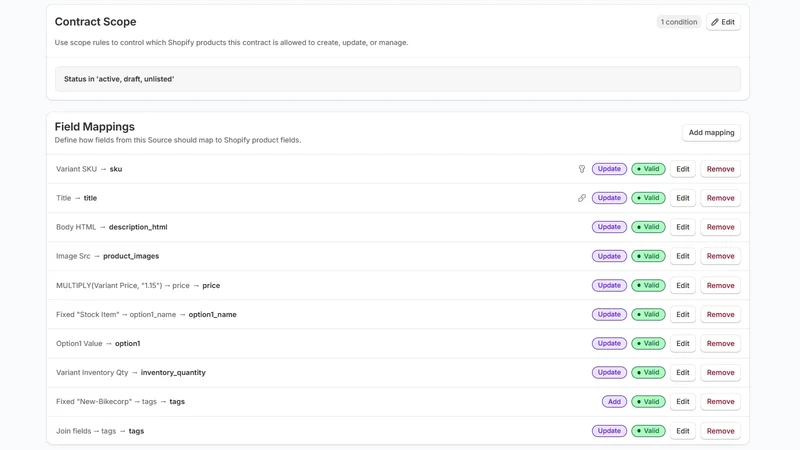Click the Update badge in Body HTML row

tap(609, 227)
